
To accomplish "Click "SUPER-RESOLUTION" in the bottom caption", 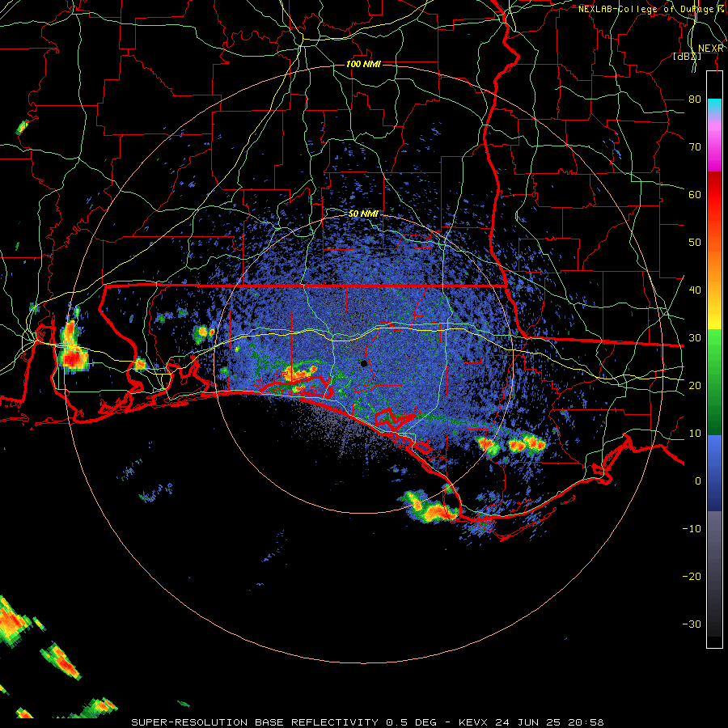I will (x=189, y=722).
